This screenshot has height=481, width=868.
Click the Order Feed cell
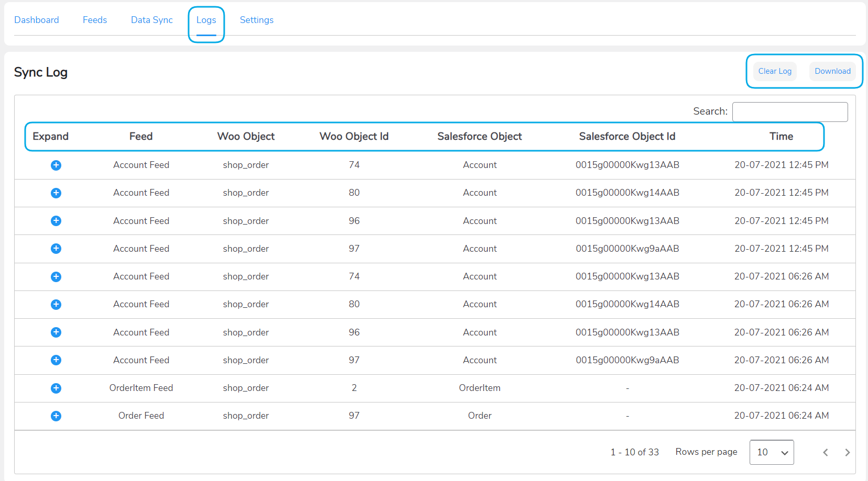click(x=141, y=416)
